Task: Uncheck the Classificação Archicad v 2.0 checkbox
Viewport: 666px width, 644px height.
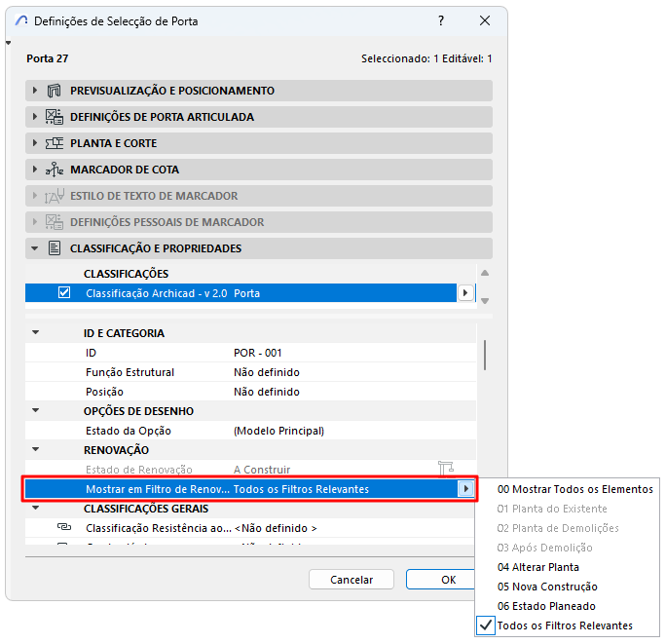Action: 64,293
